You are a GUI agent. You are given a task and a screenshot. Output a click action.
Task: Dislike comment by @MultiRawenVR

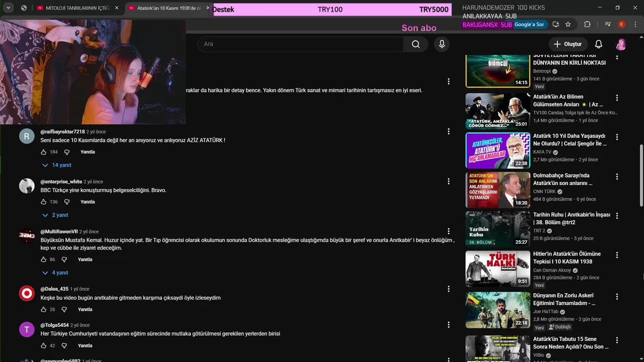(64, 259)
